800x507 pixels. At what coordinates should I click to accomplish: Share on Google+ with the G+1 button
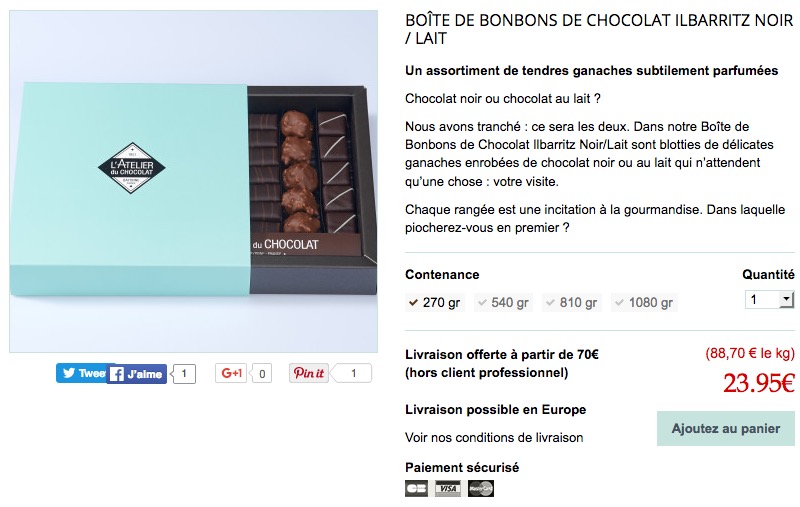pyautogui.click(x=231, y=373)
